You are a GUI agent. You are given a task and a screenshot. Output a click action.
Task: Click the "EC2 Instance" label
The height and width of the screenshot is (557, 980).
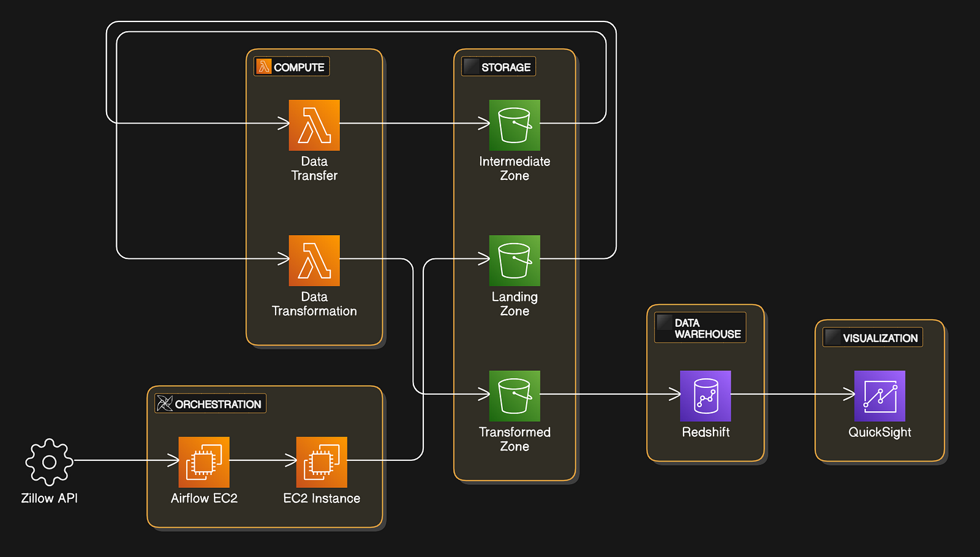[322, 498]
